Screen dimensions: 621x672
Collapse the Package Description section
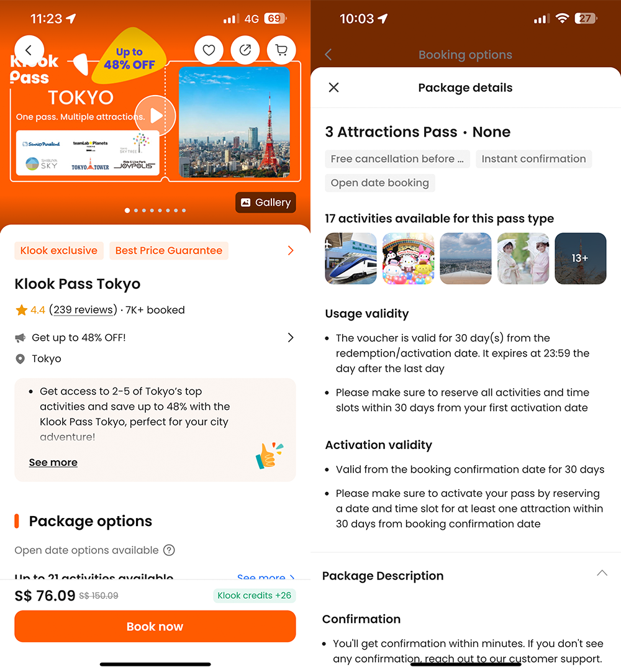point(602,573)
